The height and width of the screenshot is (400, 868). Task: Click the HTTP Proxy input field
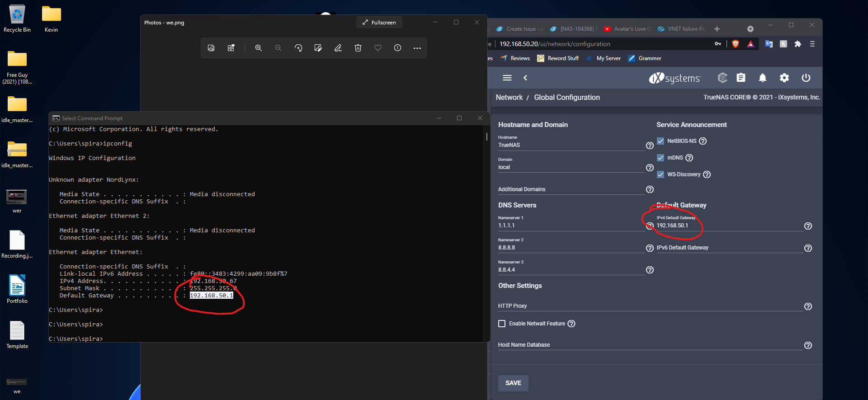(x=650, y=306)
